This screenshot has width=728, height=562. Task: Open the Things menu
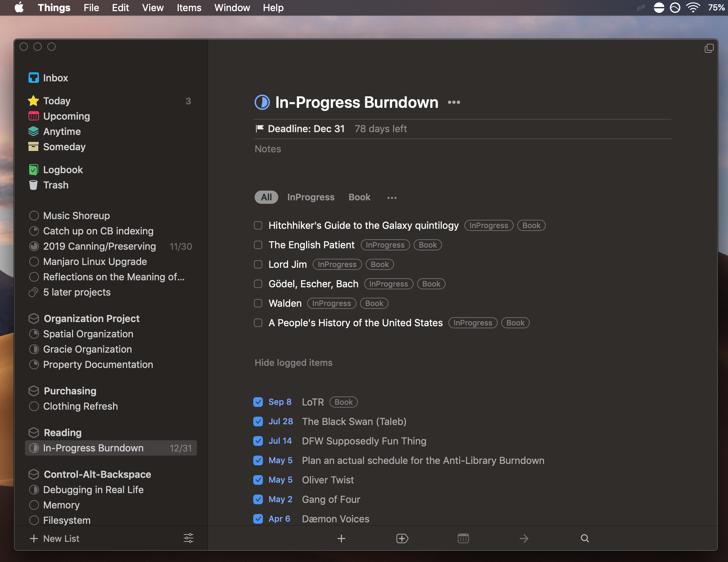coord(54,8)
